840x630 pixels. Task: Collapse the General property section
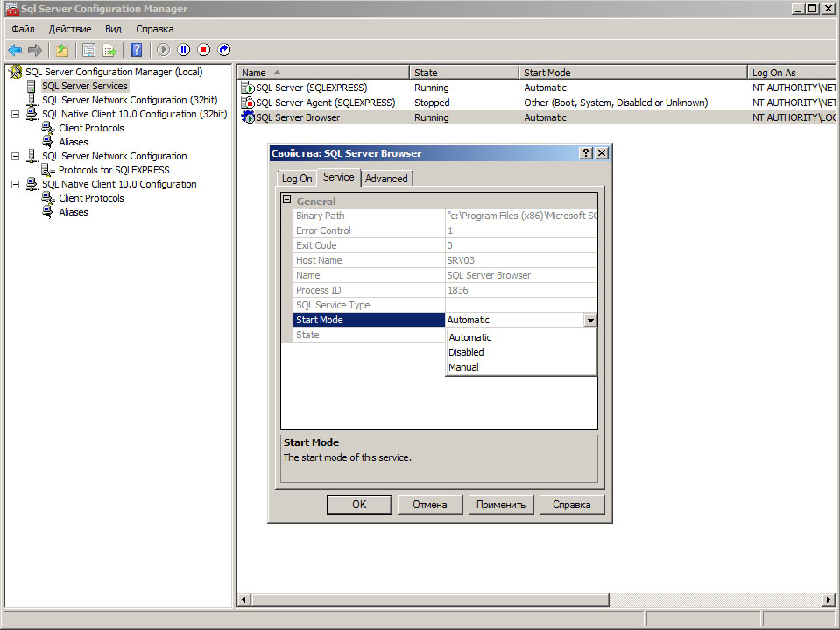tap(286, 201)
